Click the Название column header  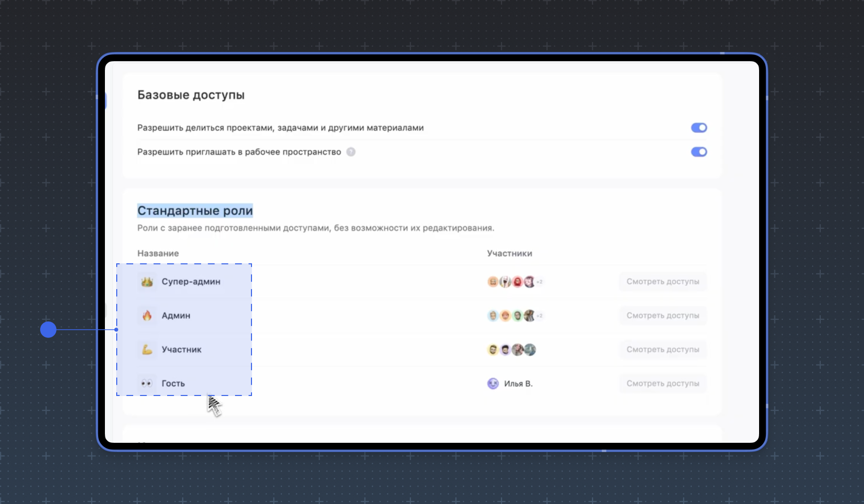pos(158,253)
